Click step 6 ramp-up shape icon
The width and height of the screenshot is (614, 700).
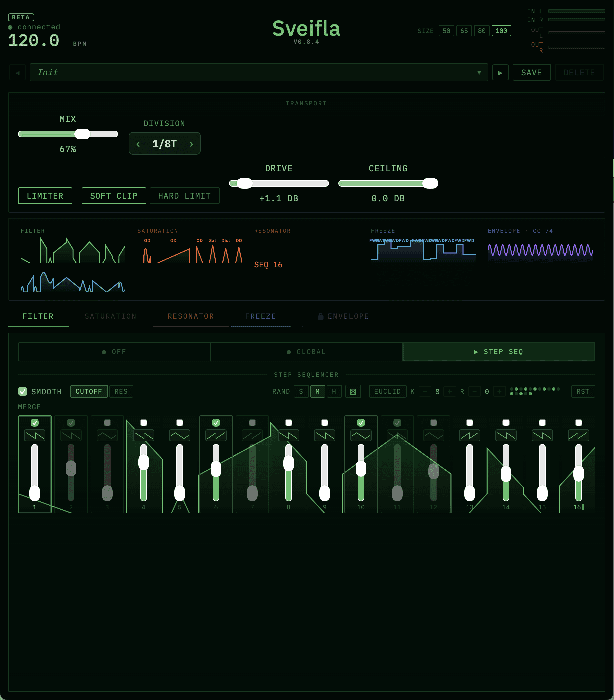tap(216, 436)
